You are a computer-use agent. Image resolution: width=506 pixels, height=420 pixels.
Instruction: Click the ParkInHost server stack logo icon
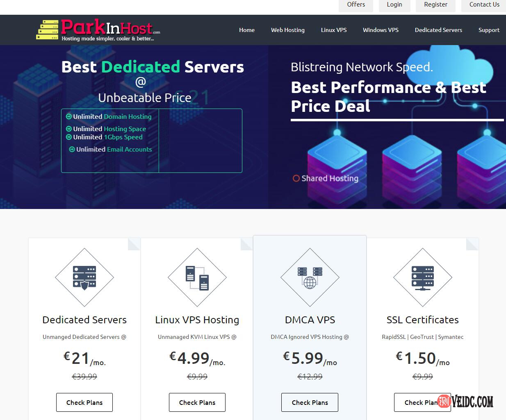click(49, 29)
